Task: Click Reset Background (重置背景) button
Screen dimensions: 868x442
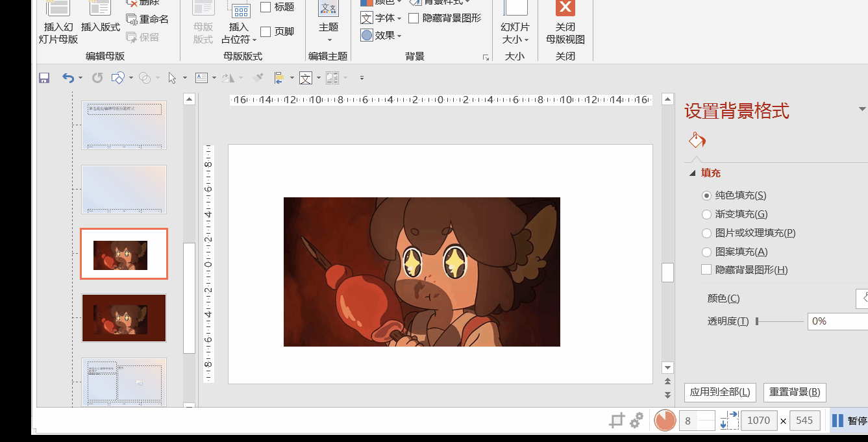Action: point(795,392)
